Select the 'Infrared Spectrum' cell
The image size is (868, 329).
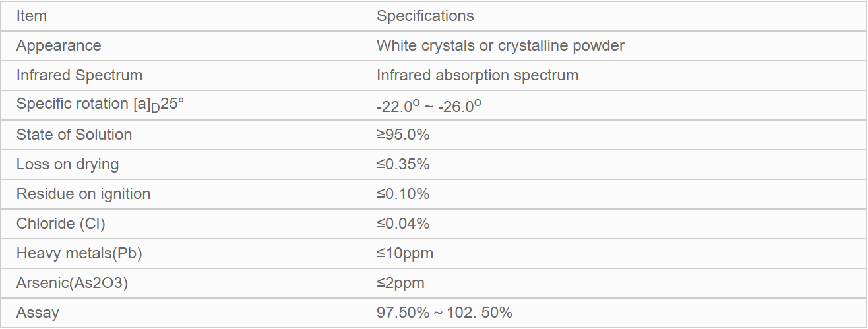79,75
